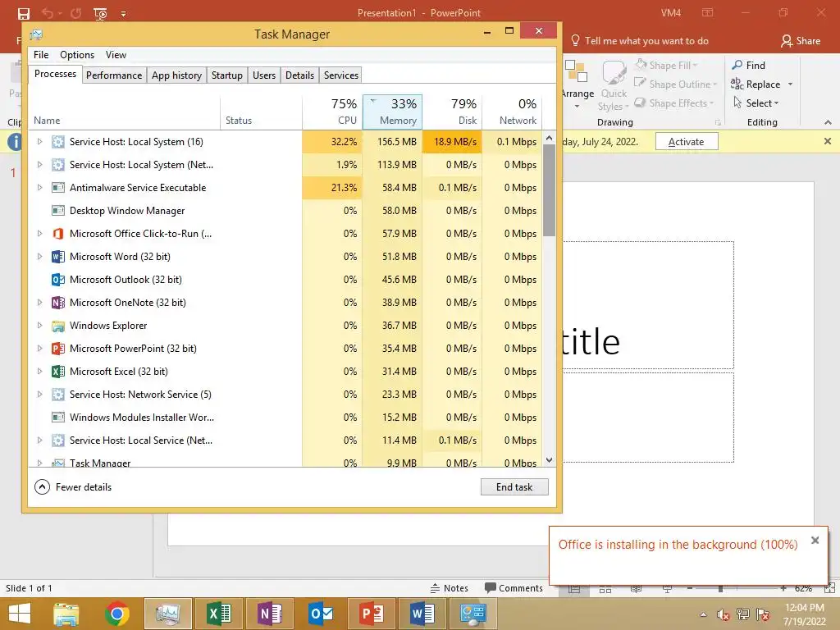This screenshot has height=630, width=840.
Task: Open the View menu in Task Manager
Action: pyautogui.click(x=116, y=55)
